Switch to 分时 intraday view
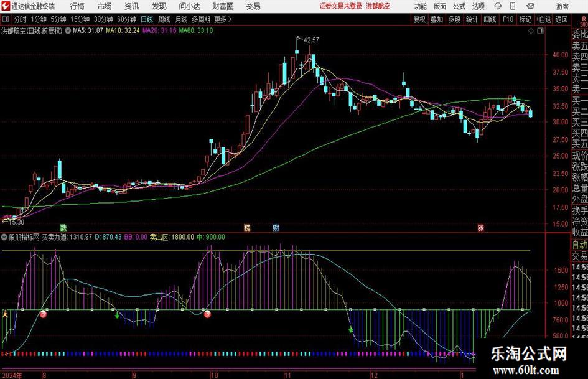Screen dimensions: 588x379 (x=20, y=19)
